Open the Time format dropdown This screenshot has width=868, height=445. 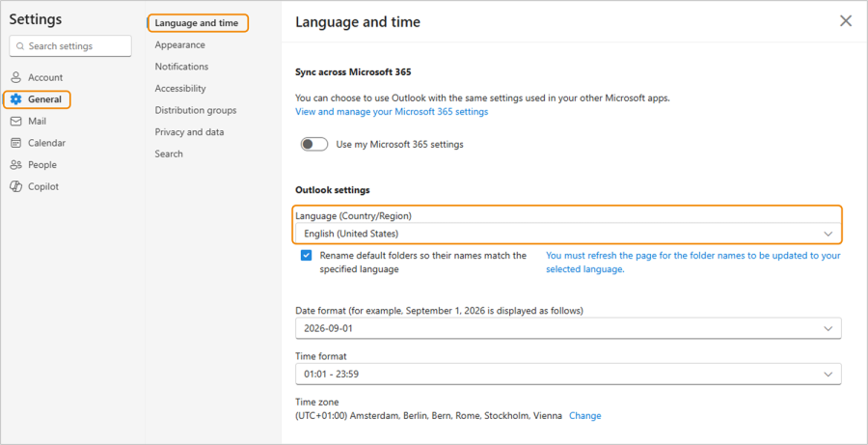click(x=568, y=375)
